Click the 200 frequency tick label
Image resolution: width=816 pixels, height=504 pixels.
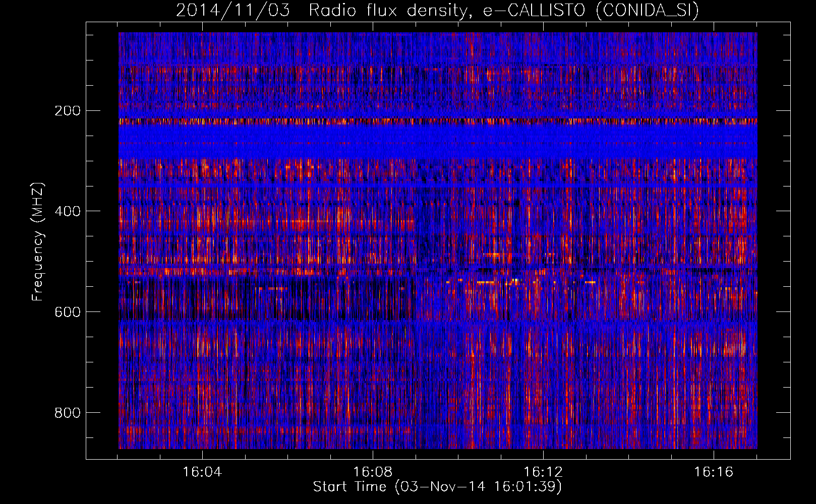click(x=67, y=110)
